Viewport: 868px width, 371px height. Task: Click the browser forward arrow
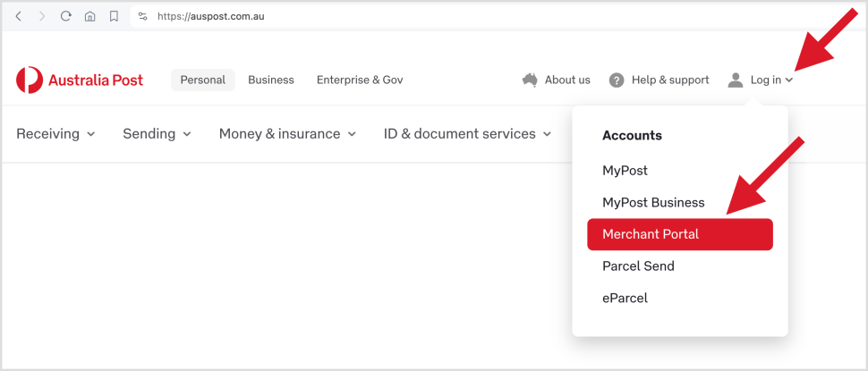coord(42,17)
